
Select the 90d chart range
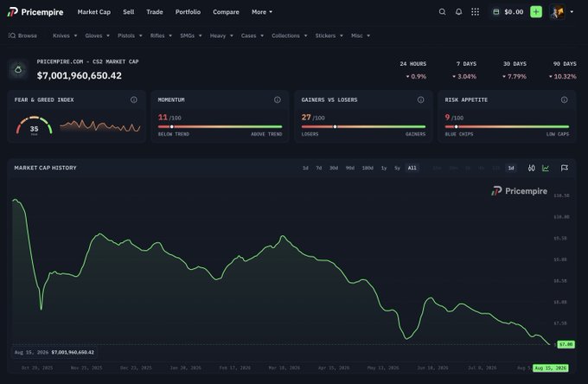pos(350,168)
